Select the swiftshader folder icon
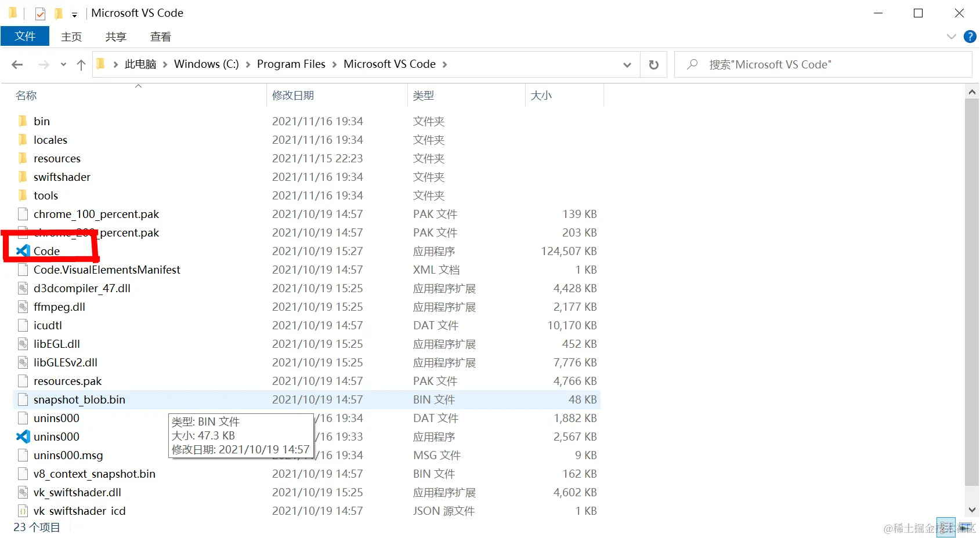 click(23, 177)
